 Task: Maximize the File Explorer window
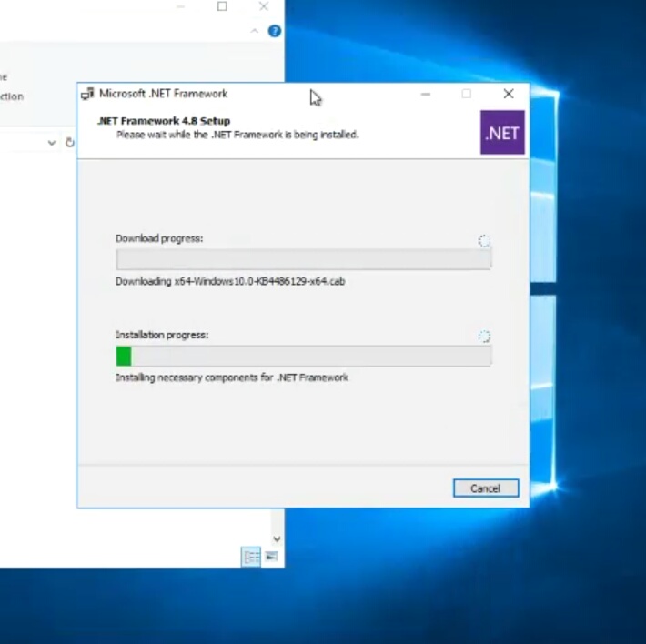pos(222,6)
